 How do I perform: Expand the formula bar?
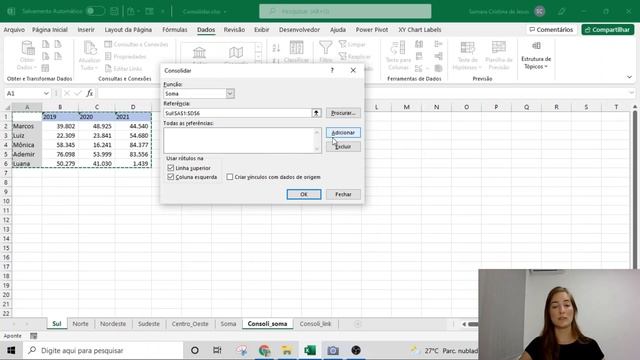point(631,93)
